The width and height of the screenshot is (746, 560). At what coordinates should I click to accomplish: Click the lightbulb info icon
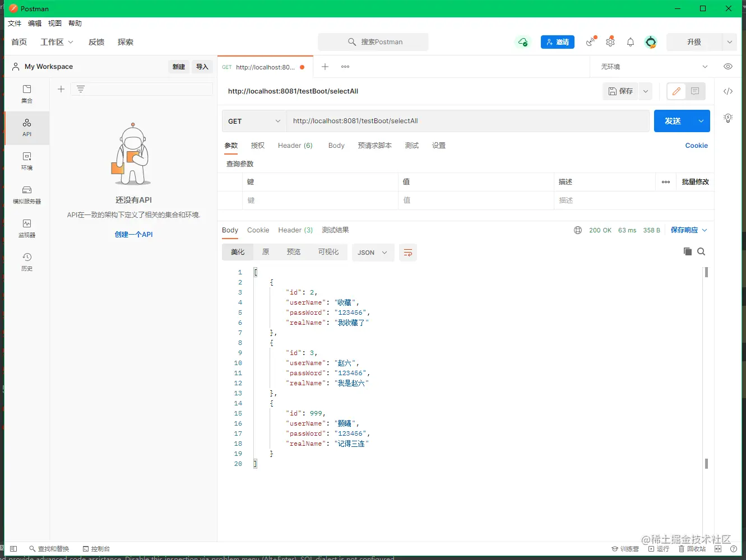tap(728, 118)
